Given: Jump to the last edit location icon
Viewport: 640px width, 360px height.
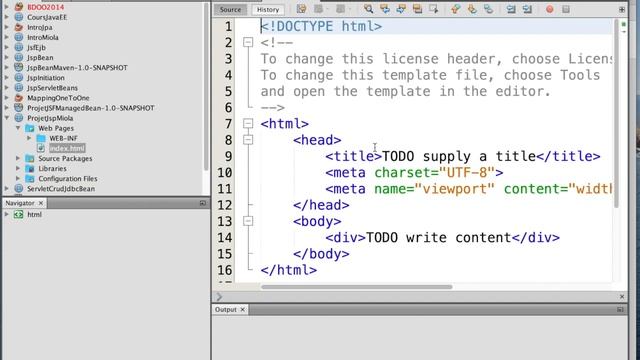Looking at the screenshot, I should [x=302, y=9].
